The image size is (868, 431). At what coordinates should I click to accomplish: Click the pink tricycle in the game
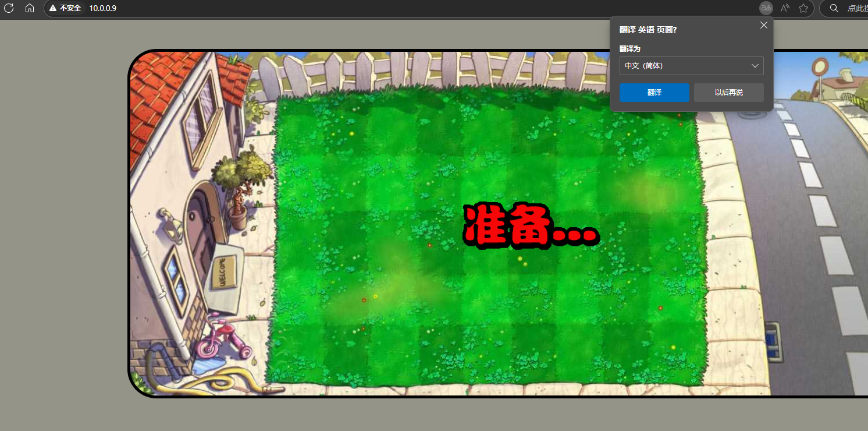(222, 337)
